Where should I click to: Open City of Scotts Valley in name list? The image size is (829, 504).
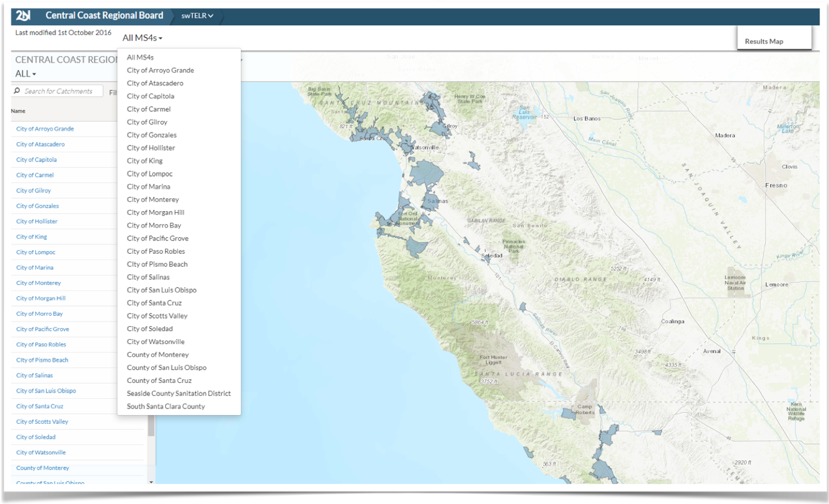pyautogui.click(x=42, y=422)
